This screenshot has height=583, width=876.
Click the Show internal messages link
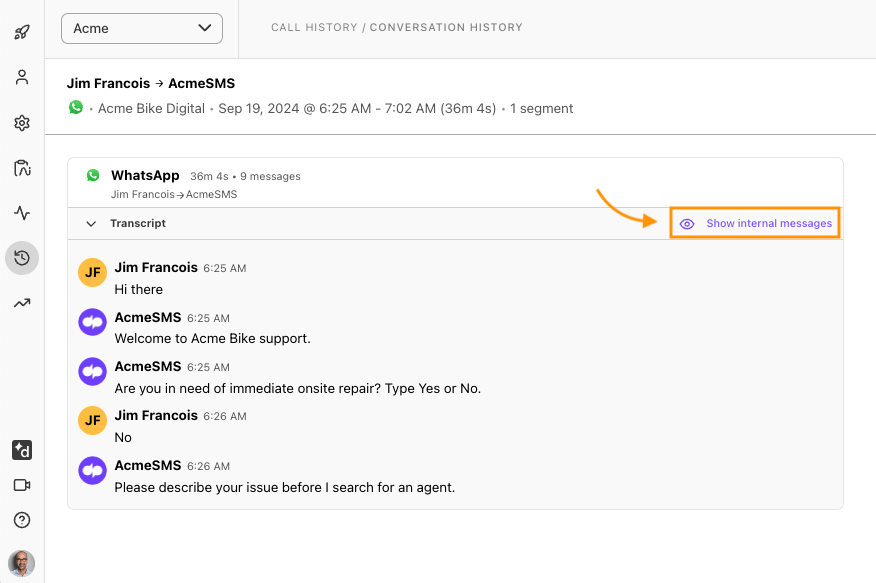[769, 223]
